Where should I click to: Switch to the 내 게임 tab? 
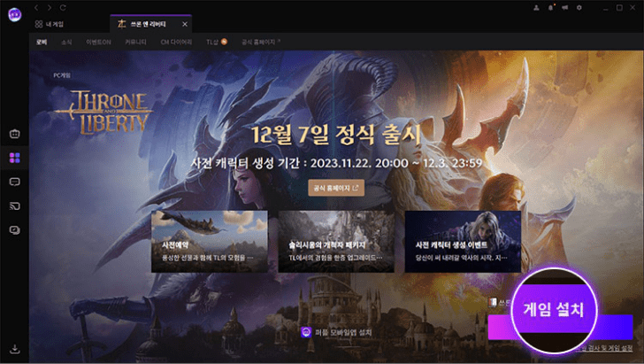(x=50, y=24)
